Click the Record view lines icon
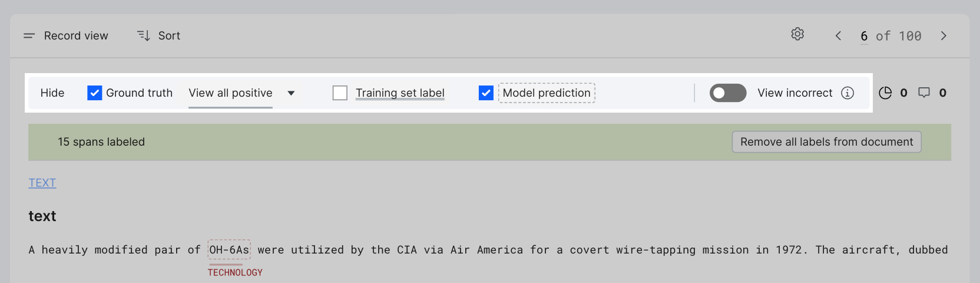Screen dimensions: 980x283 [29, 36]
